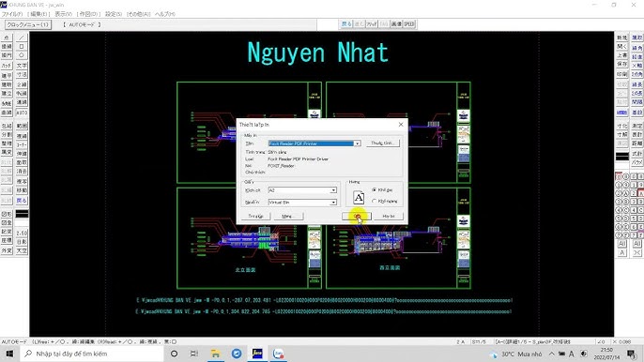Toggle the All layers button on right panel
Viewport: 644px width, 362px height.
pyautogui.click(x=621, y=244)
